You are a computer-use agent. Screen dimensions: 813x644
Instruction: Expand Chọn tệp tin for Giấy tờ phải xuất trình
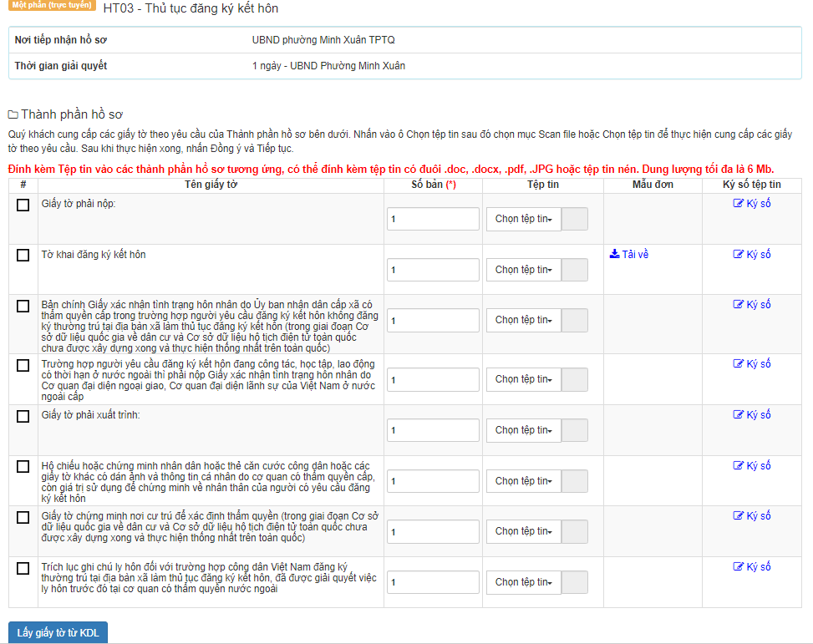[524, 430]
